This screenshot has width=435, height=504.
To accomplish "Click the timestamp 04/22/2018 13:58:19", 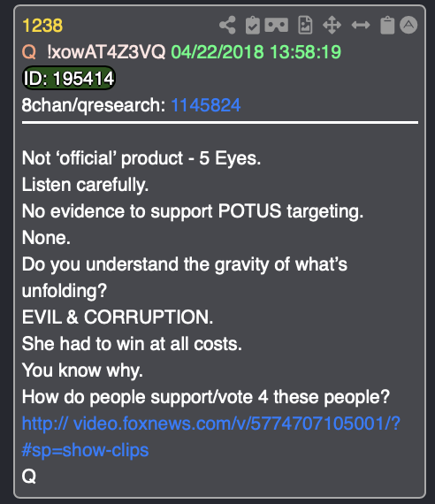I will pyautogui.click(x=256, y=52).
